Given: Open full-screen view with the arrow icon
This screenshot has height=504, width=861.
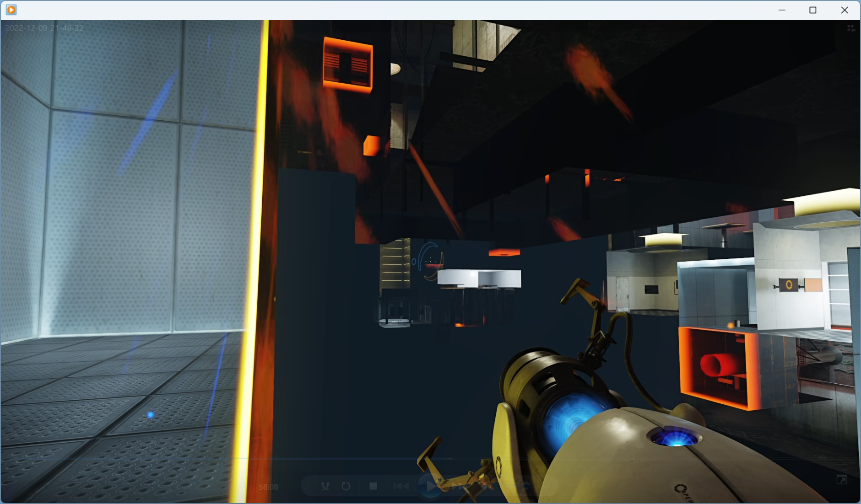Looking at the screenshot, I should tap(841, 480).
